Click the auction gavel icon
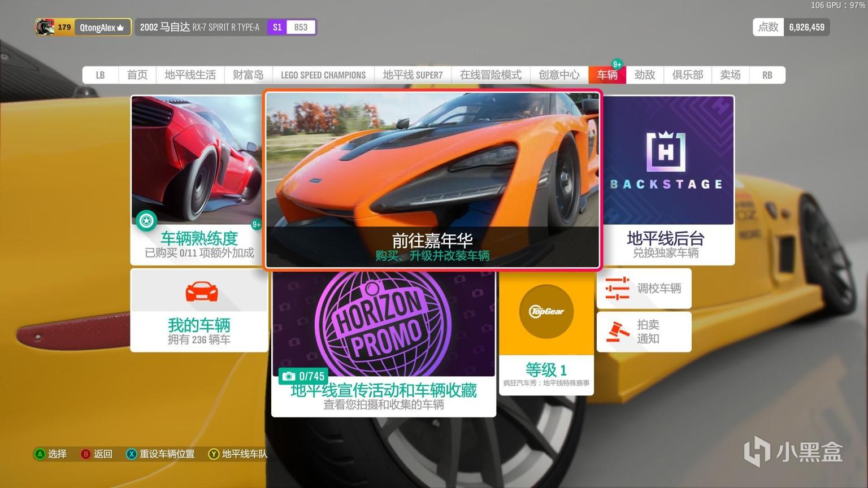The image size is (868, 488). (x=617, y=332)
